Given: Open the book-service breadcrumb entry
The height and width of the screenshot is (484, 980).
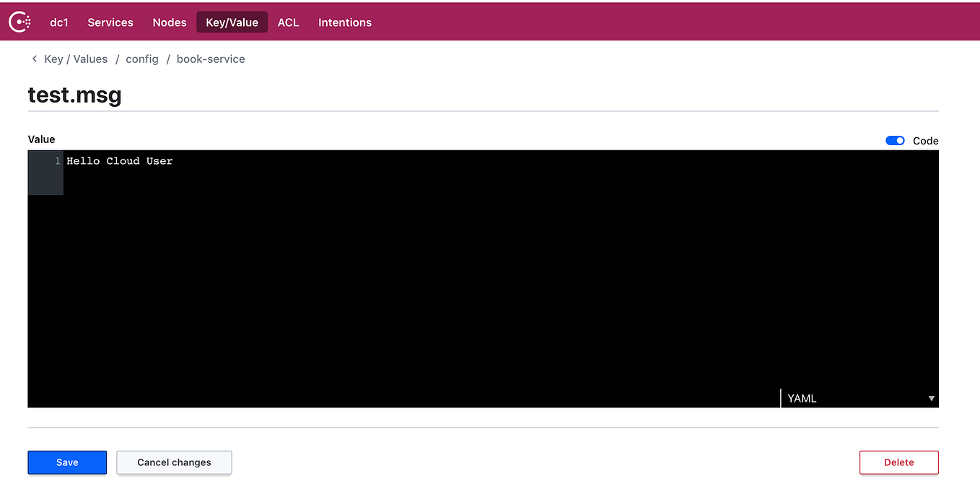Looking at the screenshot, I should [x=211, y=59].
